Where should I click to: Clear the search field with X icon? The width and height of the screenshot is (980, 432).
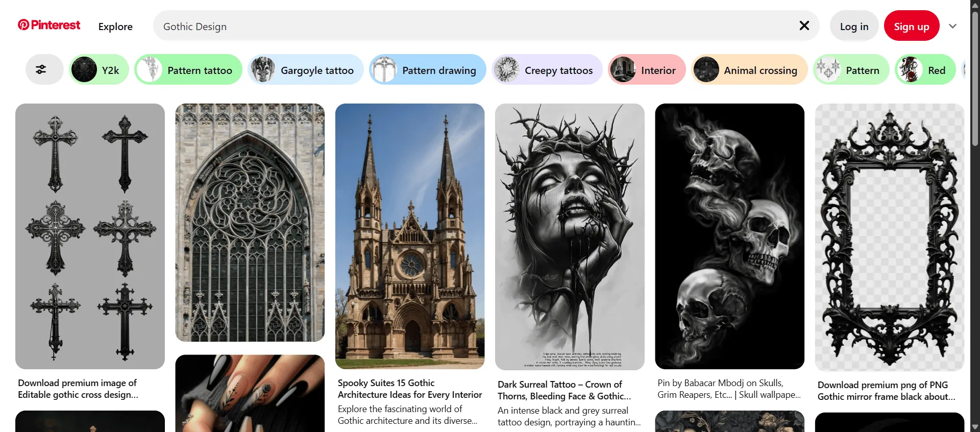pos(804,26)
